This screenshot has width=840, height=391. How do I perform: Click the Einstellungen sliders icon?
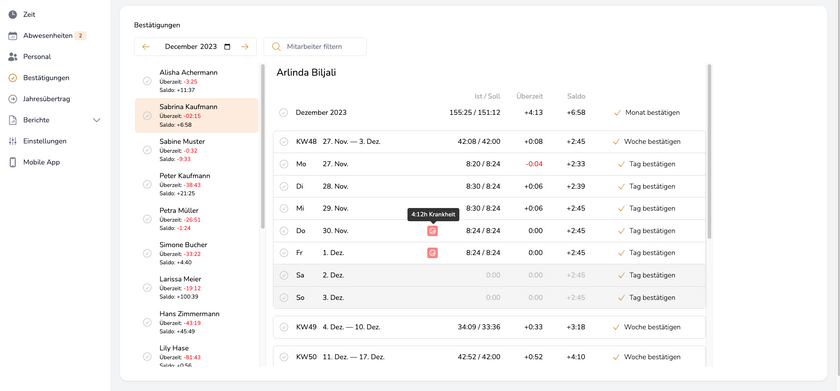click(x=13, y=141)
